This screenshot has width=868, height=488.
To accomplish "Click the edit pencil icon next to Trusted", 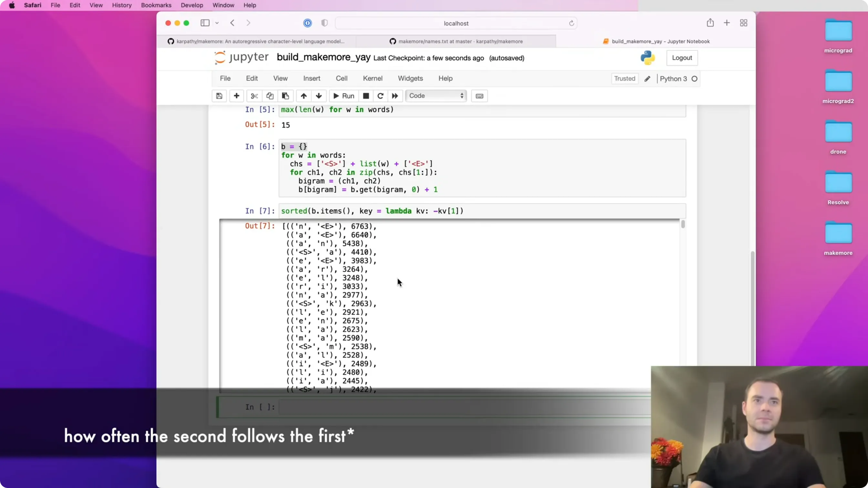I will click(x=647, y=79).
